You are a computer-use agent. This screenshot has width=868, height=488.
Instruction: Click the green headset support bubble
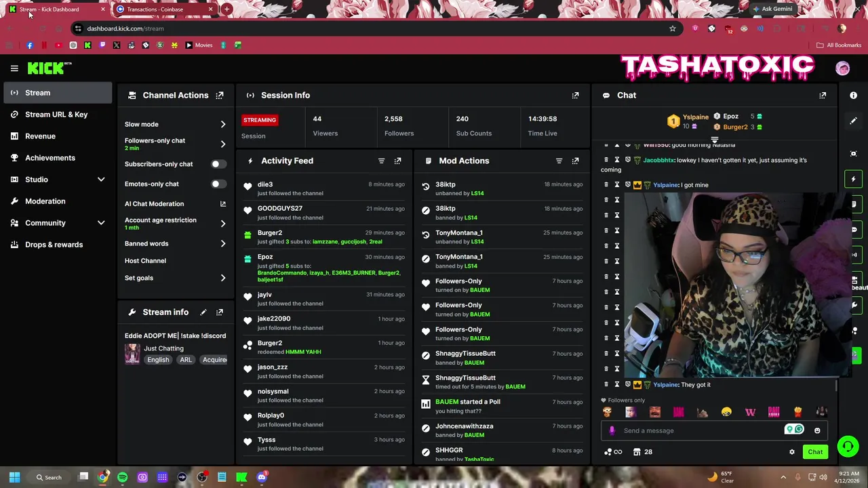click(848, 446)
